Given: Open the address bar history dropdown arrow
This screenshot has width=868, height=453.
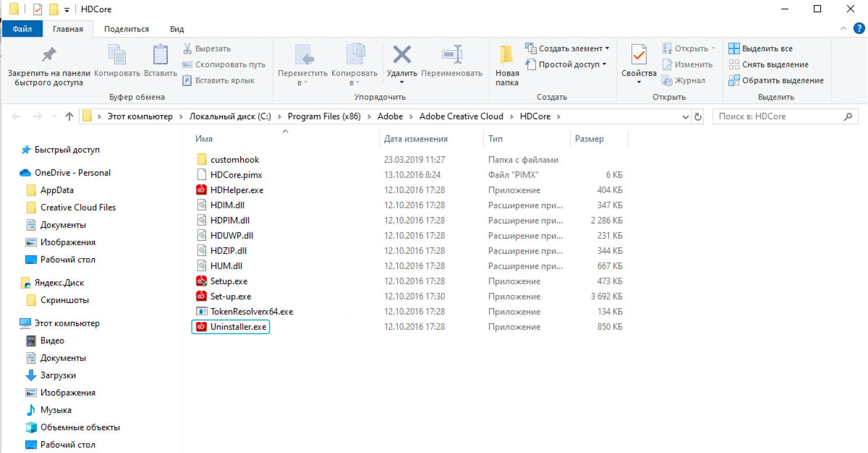Looking at the screenshot, I should (x=685, y=117).
